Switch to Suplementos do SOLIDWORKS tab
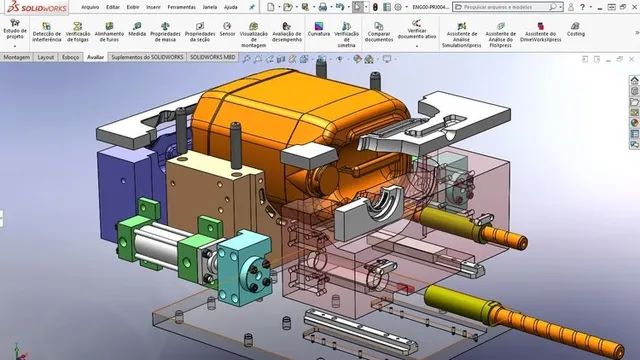Screen dimensions: 640x360 pyautogui.click(x=147, y=57)
